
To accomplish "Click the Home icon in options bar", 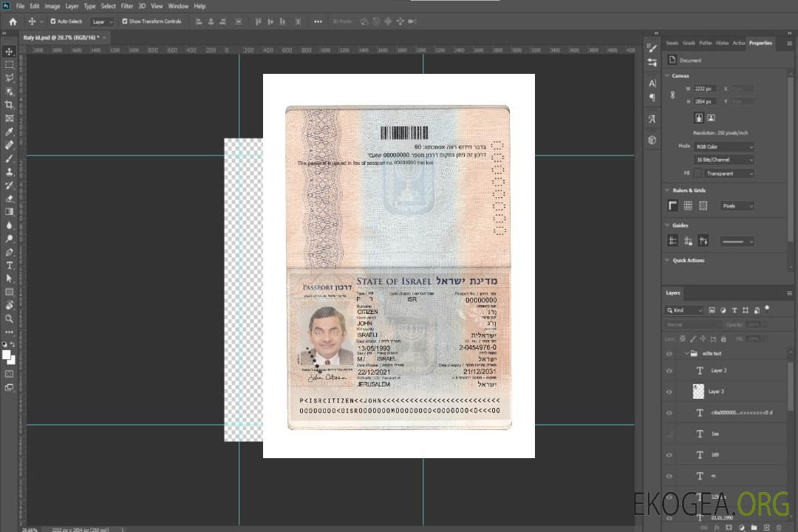I will [x=13, y=21].
